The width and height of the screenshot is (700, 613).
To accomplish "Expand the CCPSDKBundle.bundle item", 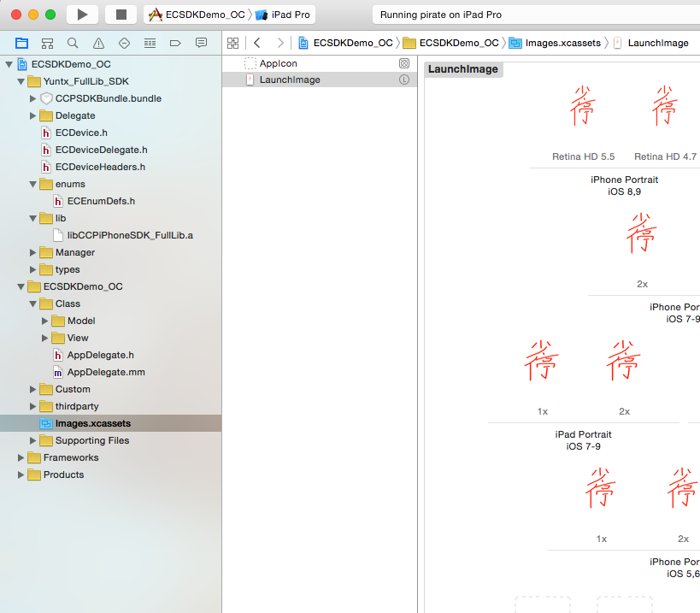I will (32, 98).
